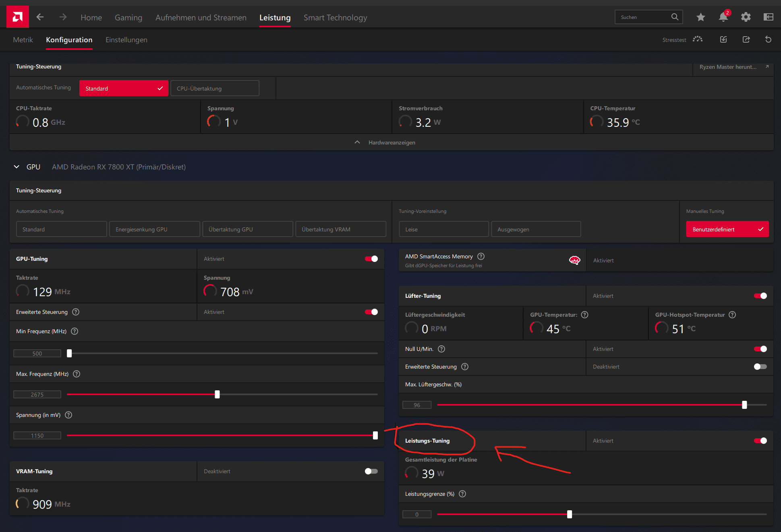Toggle the GPU-Tuning switch
Screen dimensions: 781x532
371,259
